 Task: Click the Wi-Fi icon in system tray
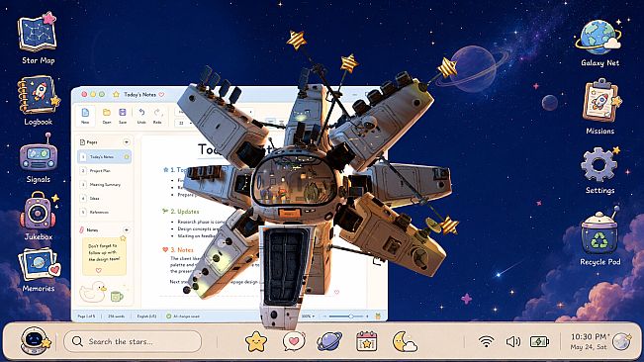[487, 341]
